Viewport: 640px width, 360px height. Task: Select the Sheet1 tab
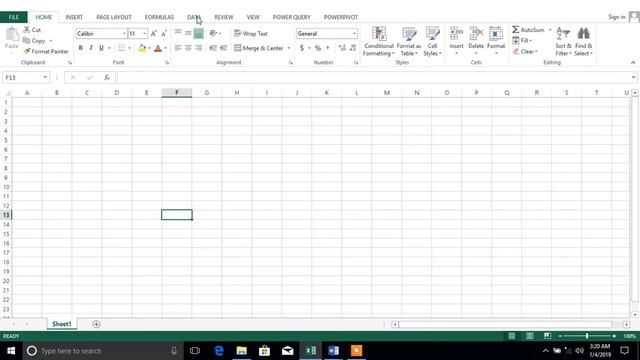coord(62,324)
